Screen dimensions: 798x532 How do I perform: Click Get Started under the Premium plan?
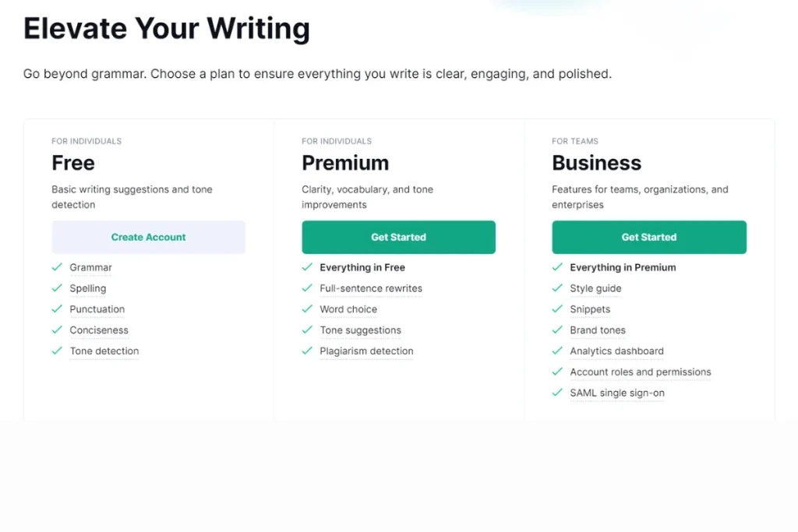point(398,237)
